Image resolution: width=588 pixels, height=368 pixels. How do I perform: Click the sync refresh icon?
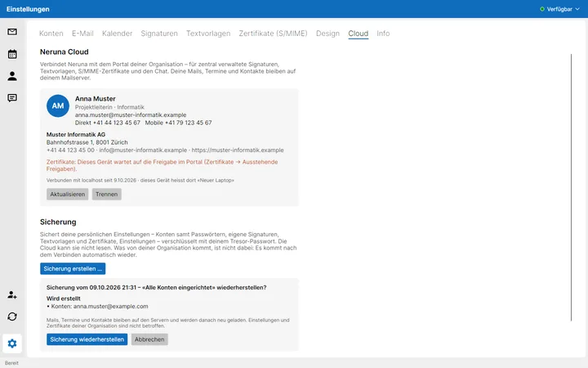pyautogui.click(x=12, y=316)
